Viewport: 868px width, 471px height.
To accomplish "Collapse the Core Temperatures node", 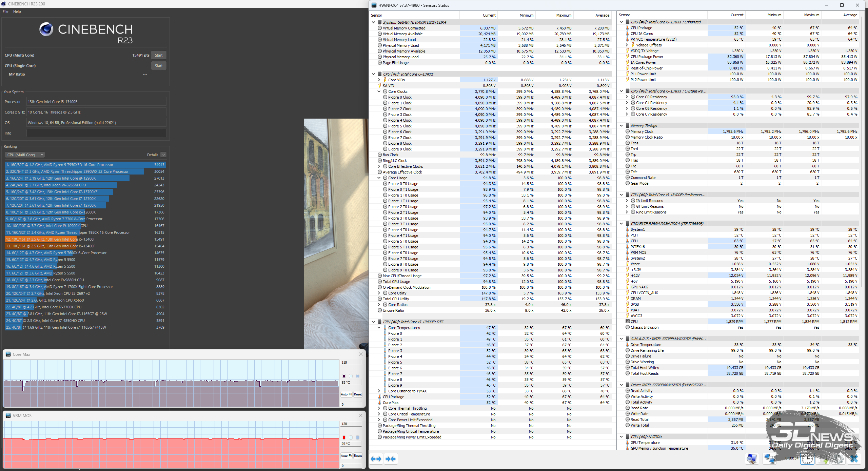I will point(379,328).
